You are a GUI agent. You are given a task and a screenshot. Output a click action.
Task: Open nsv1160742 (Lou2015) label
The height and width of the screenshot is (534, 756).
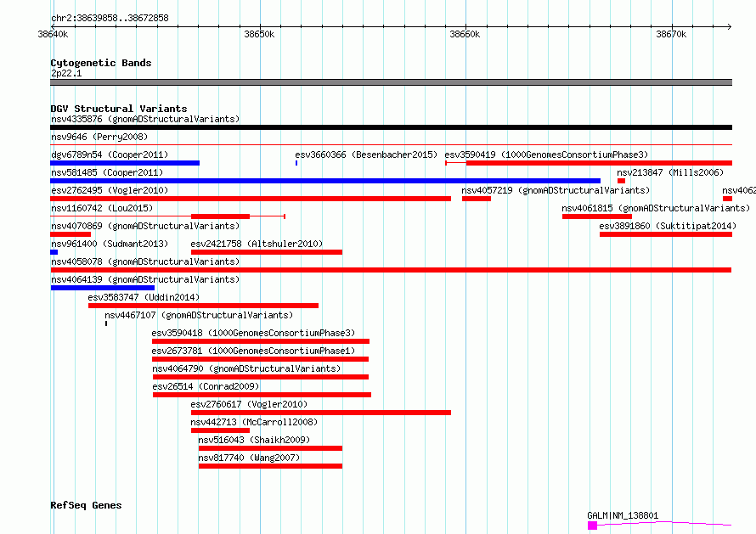102,208
